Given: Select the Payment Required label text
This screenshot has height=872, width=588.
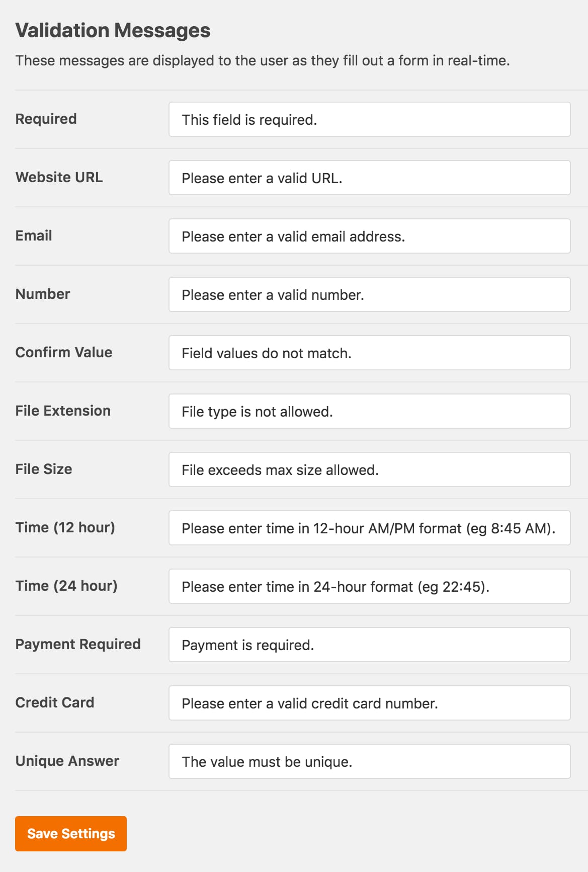Looking at the screenshot, I should pyautogui.click(x=78, y=644).
